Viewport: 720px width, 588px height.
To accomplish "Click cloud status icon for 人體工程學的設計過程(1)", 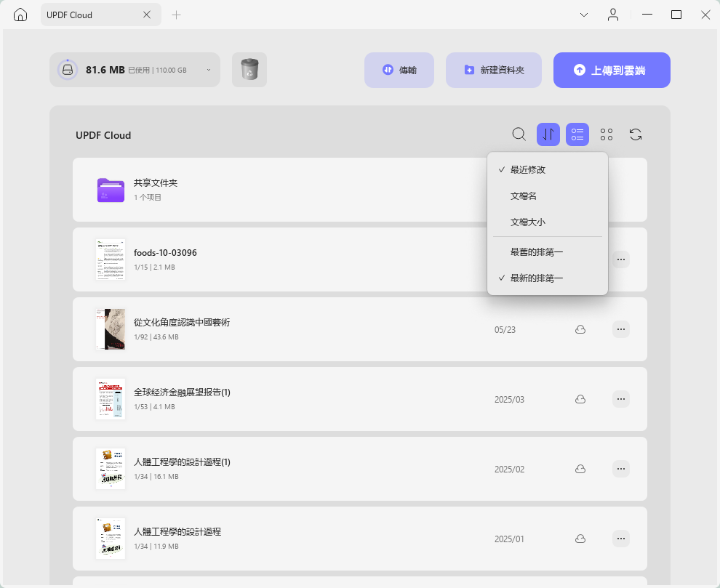I will click(x=580, y=469).
